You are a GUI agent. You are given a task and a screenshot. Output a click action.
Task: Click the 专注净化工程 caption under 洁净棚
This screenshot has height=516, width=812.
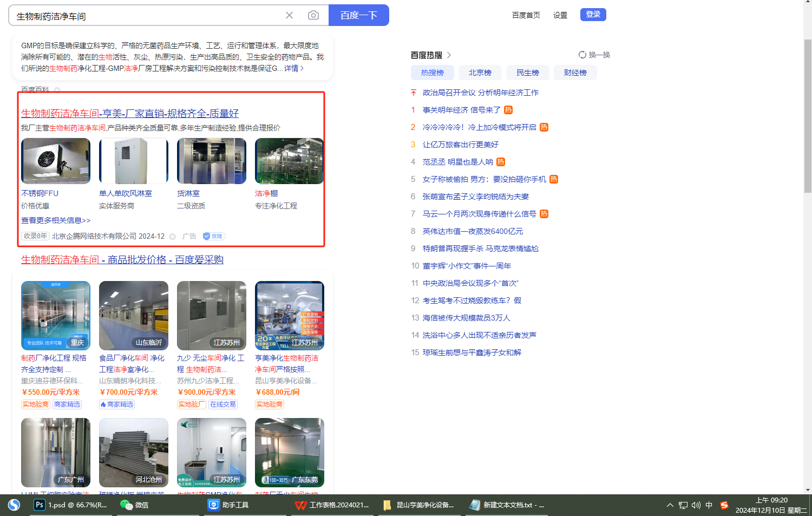point(276,206)
